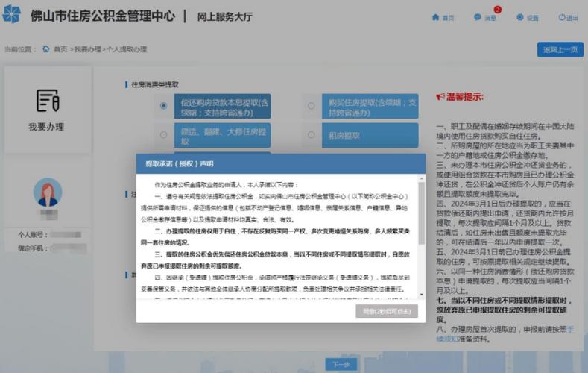Screen dimensions: 588x373
Task: Click the 网上服务大厅 header text
Action: point(225,17)
